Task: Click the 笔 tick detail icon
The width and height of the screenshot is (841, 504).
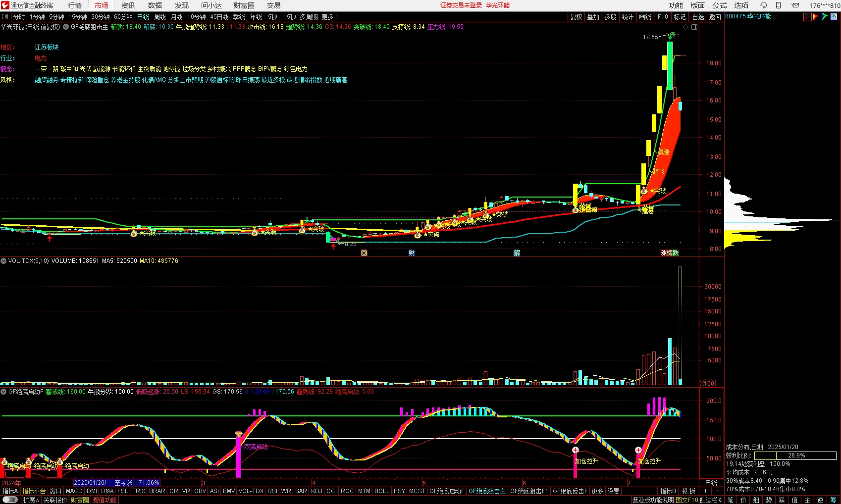Action: click(730, 500)
